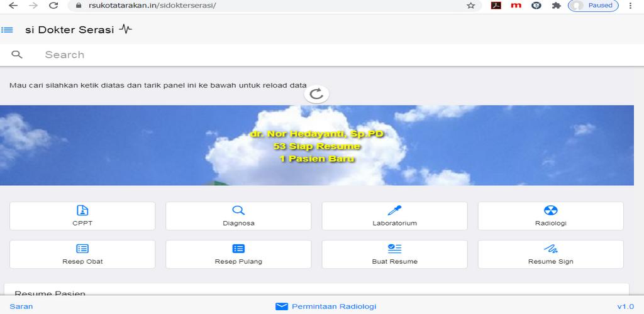The image size is (644, 314).
Task: Open the Buat Resume card
Action: 394,254
